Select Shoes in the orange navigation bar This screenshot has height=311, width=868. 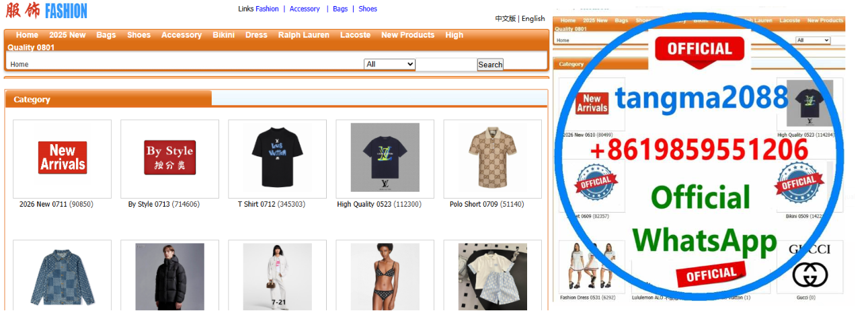point(139,35)
